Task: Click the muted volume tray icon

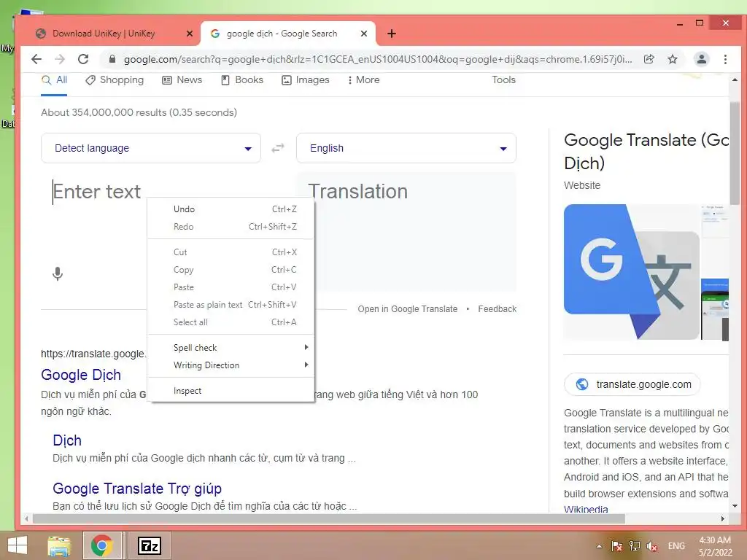Action: 652,546
